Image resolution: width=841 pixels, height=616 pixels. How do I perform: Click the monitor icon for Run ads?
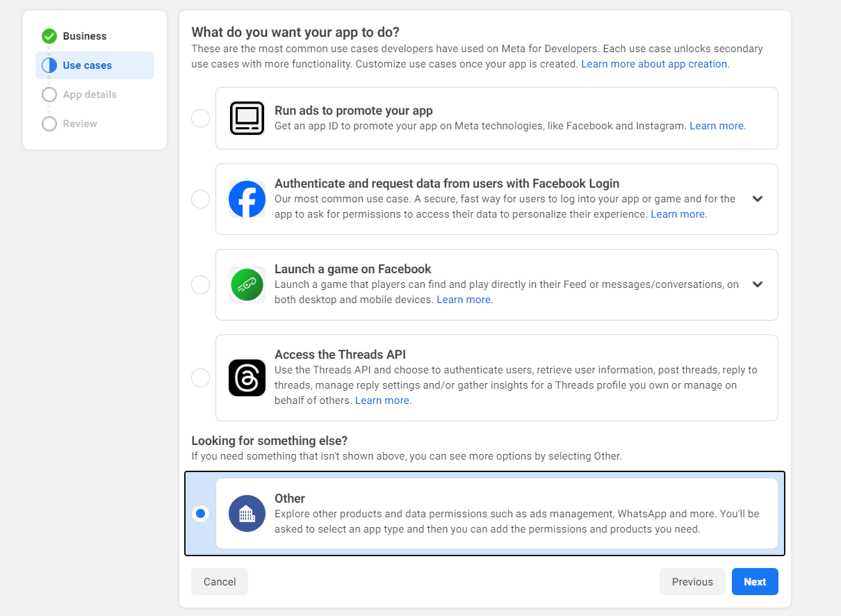coord(247,118)
